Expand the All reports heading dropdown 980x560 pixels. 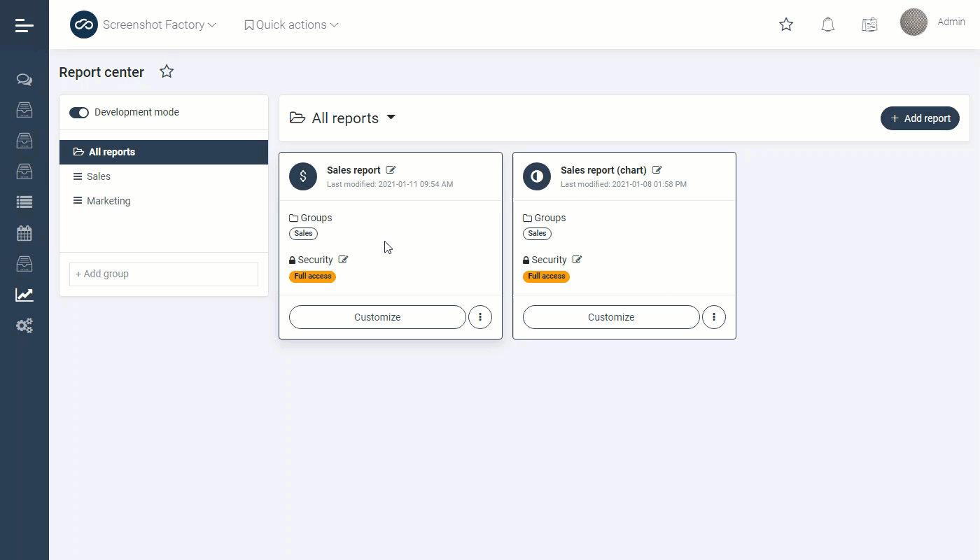391,118
